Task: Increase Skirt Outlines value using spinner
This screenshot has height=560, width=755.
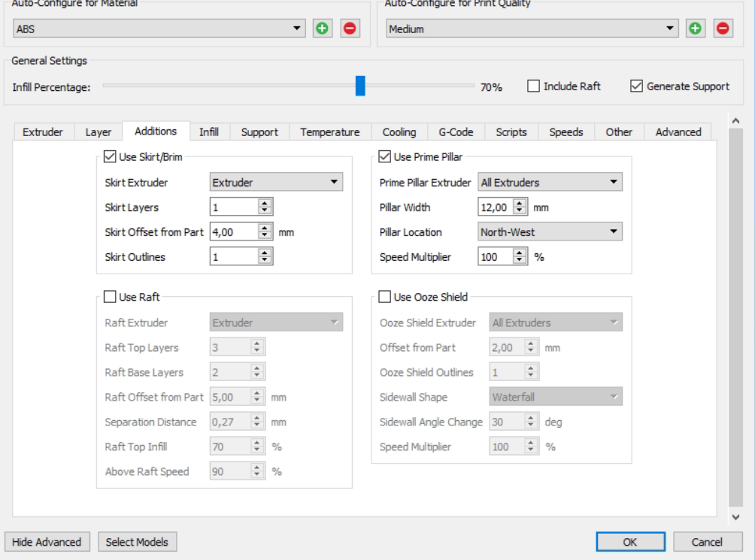Action: click(265, 253)
